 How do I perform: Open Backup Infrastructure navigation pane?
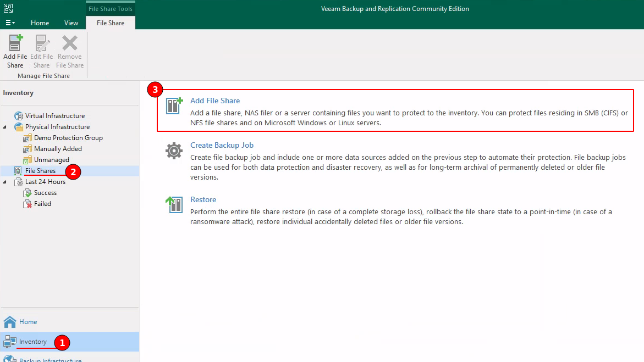[50, 360]
